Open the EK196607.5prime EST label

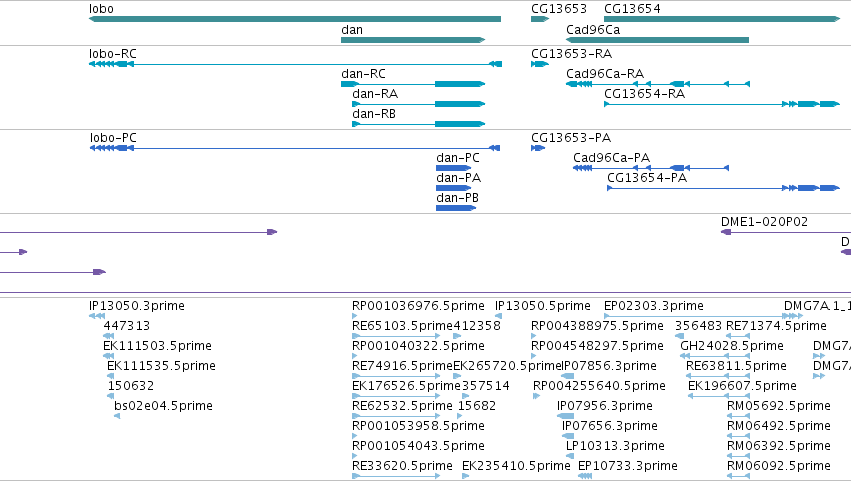[x=742, y=387]
